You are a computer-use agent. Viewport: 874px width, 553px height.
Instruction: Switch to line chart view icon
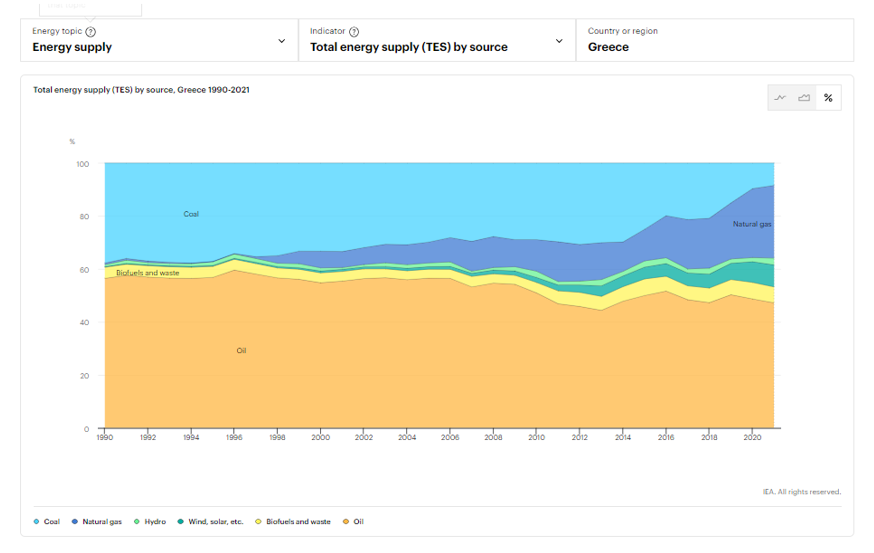(780, 98)
